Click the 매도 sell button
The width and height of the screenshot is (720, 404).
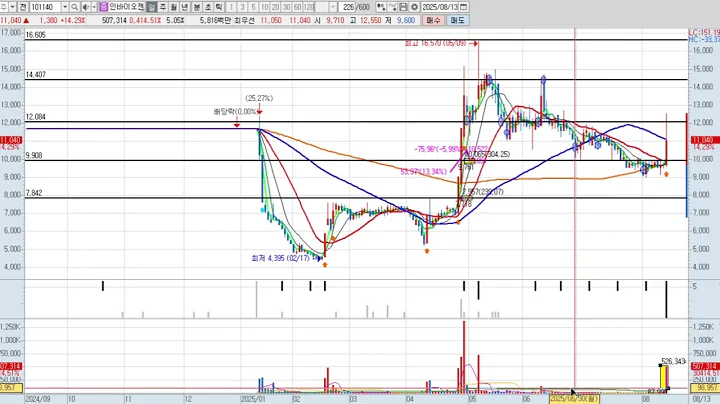(457, 20)
